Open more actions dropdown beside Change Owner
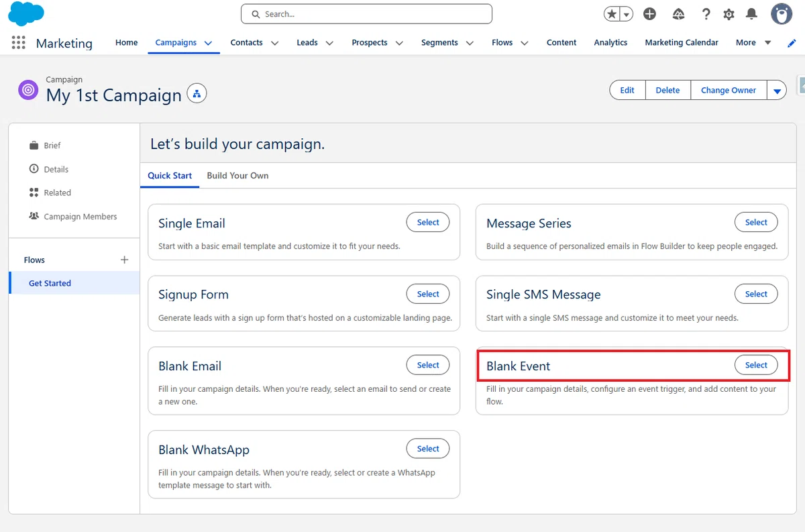805x532 pixels. (777, 91)
